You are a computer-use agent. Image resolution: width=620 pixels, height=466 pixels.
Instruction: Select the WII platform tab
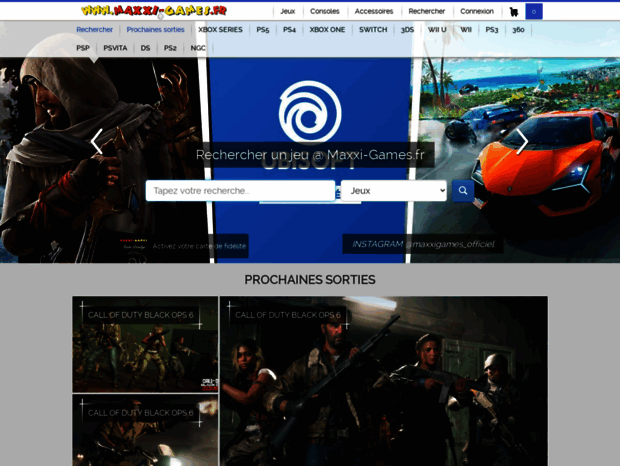[x=466, y=30]
